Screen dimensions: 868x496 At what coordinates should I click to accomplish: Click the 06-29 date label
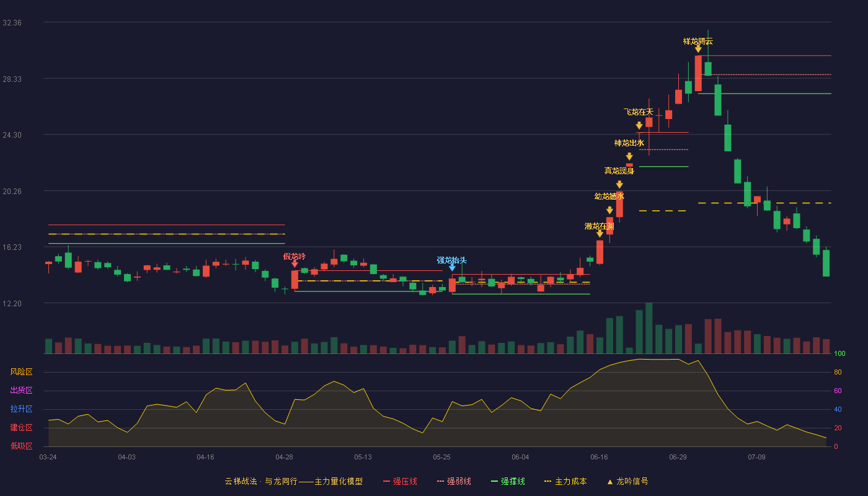tap(678, 457)
